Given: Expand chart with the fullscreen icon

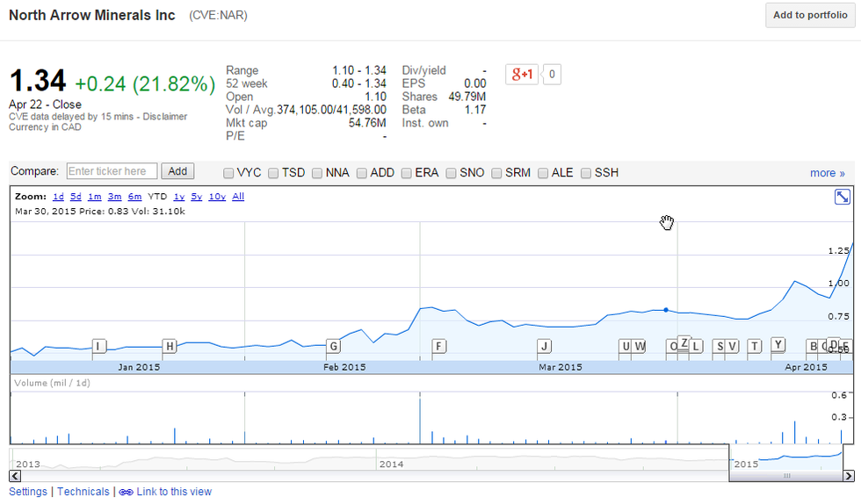Looking at the screenshot, I should tap(842, 198).
